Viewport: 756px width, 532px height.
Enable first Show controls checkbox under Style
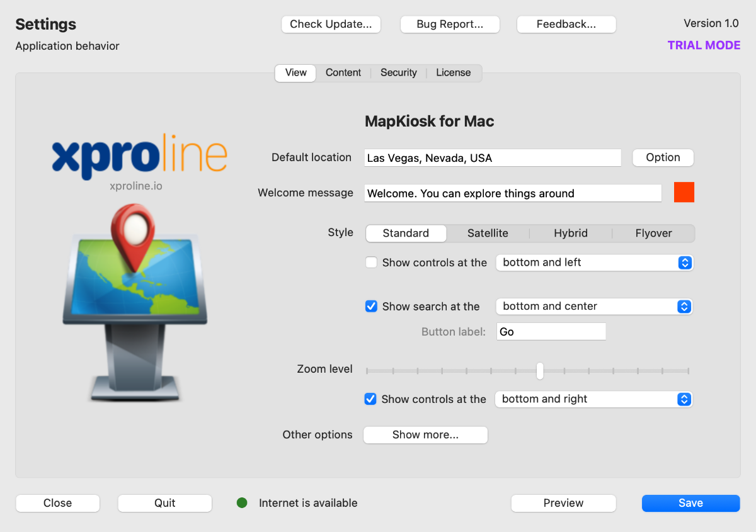(x=372, y=263)
